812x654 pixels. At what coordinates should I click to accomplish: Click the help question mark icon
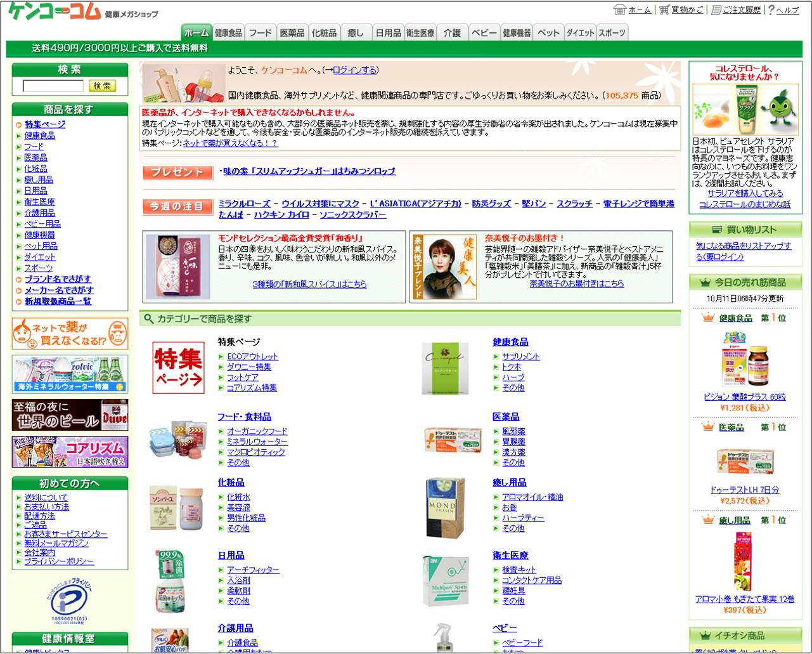pos(771,10)
